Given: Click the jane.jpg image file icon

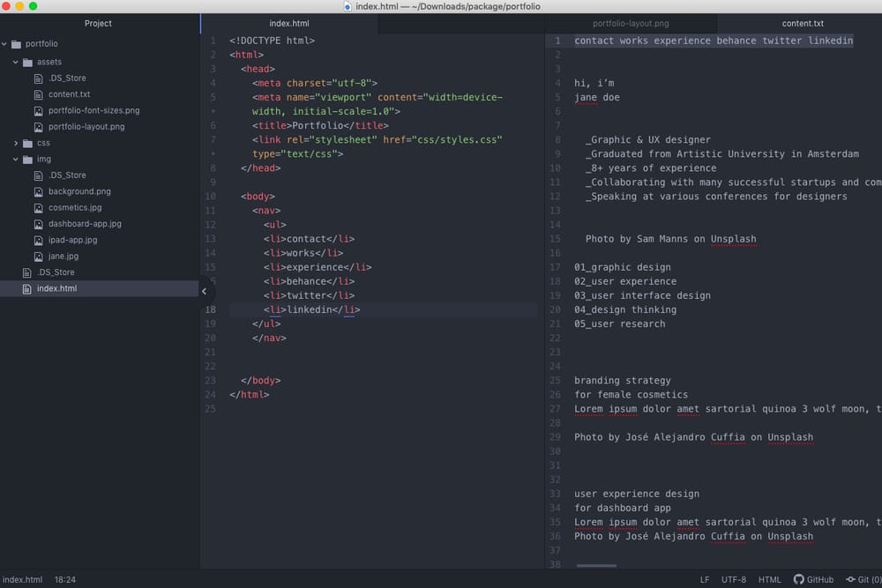Looking at the screenshot, I should (x=39, y=257).
